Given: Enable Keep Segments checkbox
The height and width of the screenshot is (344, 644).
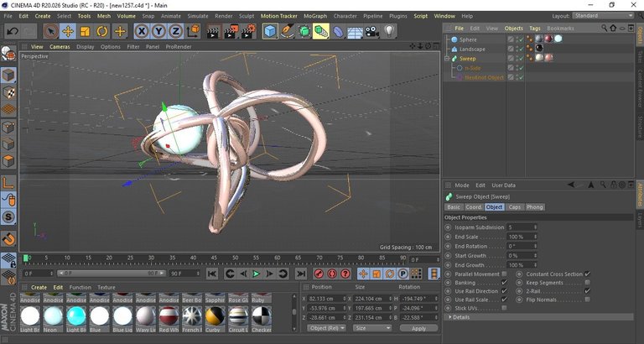Looking at the screenshot, I should point(587,283).
